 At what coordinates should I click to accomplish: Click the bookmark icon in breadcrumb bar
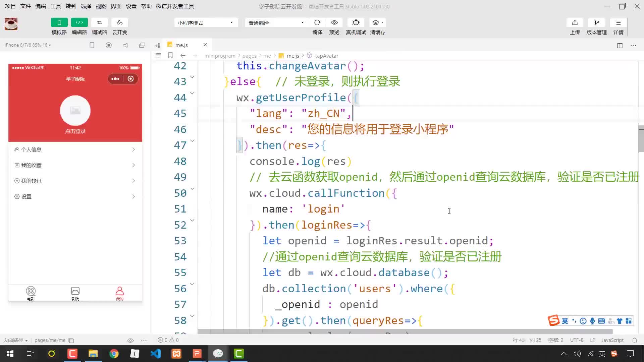click(170, 55)
